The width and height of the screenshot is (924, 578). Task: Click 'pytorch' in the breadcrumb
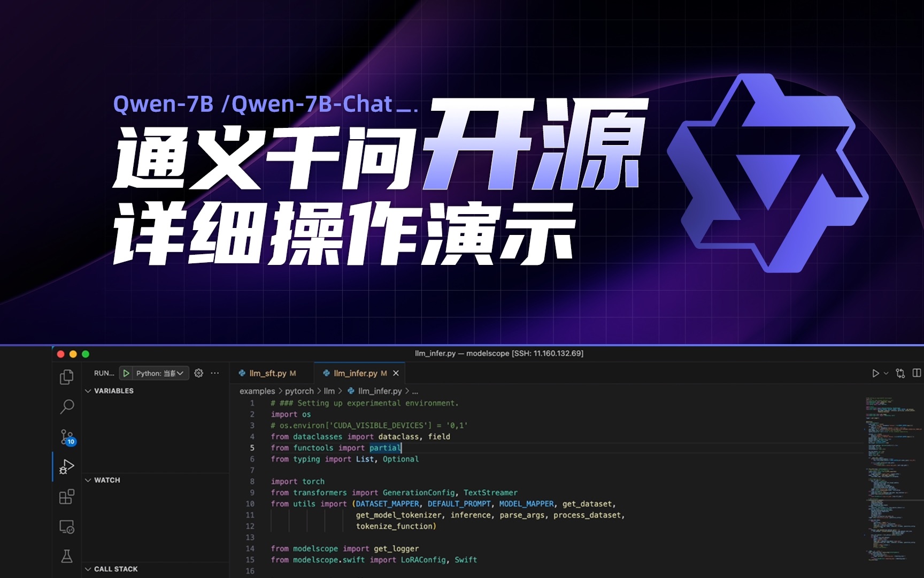299,391
